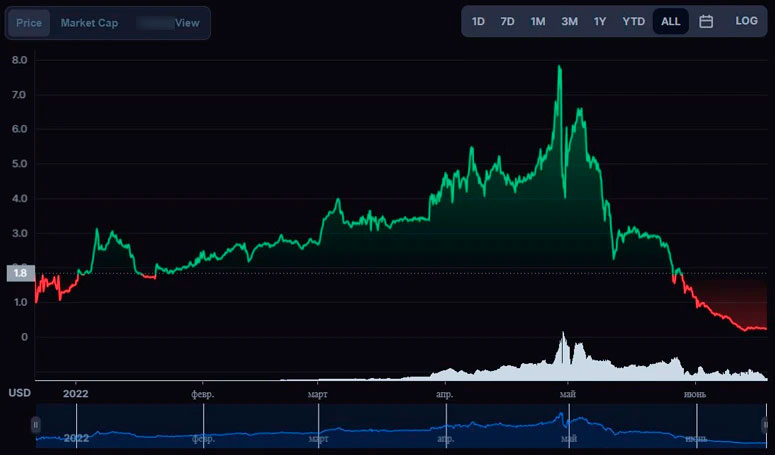
Task: Click the 1.8 price marker label
Action: 20,273
